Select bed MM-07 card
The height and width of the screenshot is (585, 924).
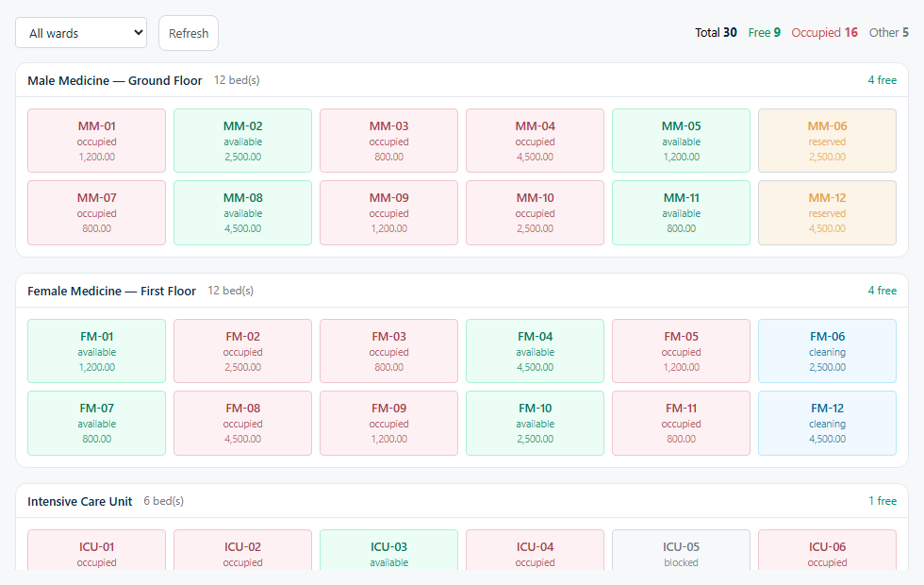96,212
